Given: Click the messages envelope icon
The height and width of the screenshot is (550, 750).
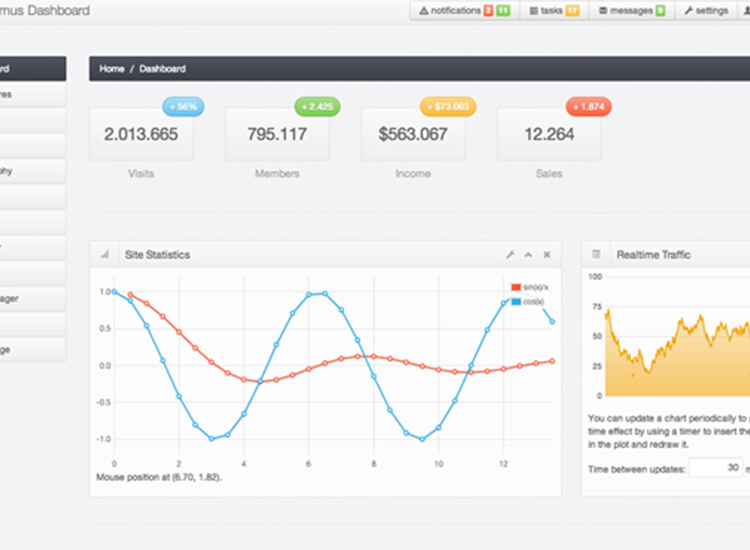Looking at the screenshot, I should click(604, 11).
